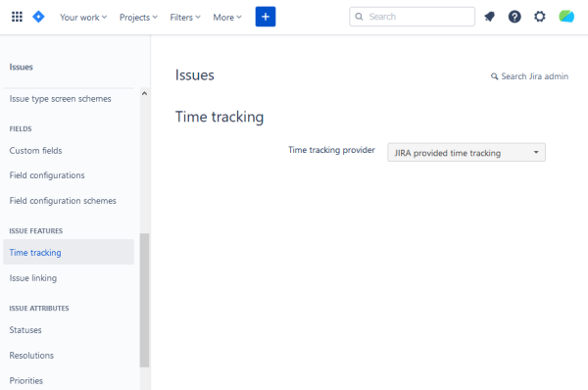Expand the Your work menu
The image size is (588, 390).
click(x=83, y=18)
